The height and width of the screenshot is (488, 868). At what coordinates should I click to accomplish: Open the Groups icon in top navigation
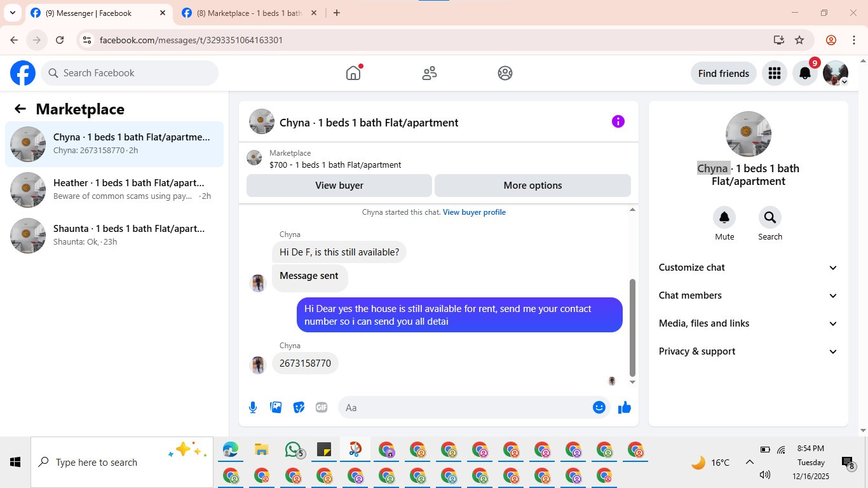(x=505, y=73)
